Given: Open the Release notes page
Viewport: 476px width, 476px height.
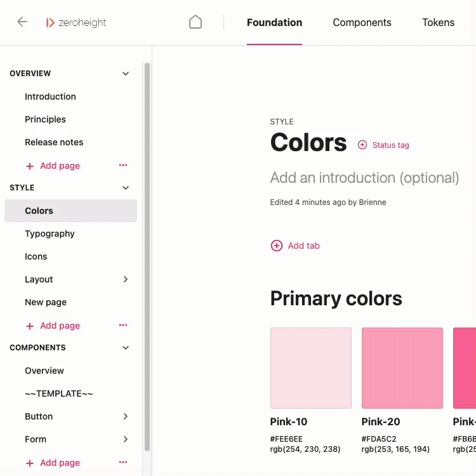Looking at the screenshot, I should 54,142.
